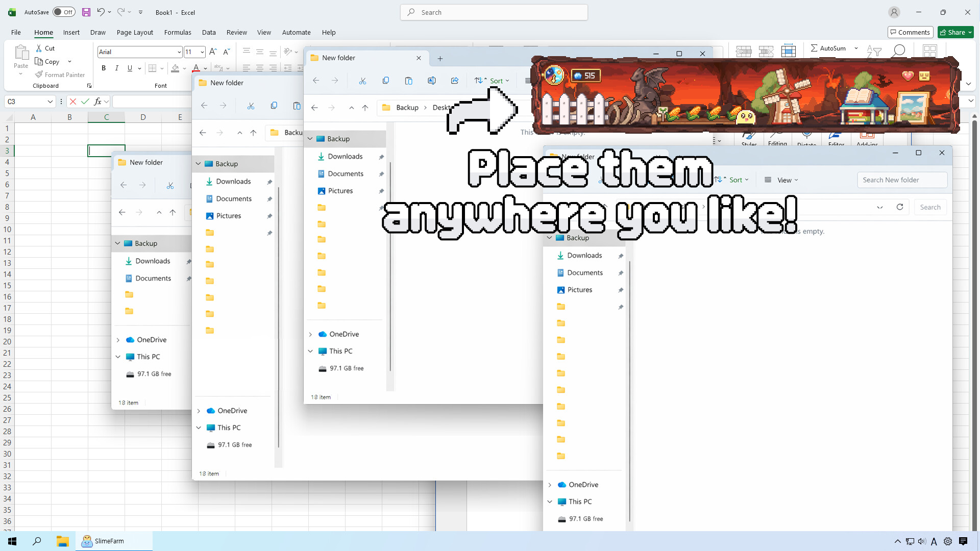Open the Comments button in Excel
Viewport: 980px width, 551px height.
point(911,32)
